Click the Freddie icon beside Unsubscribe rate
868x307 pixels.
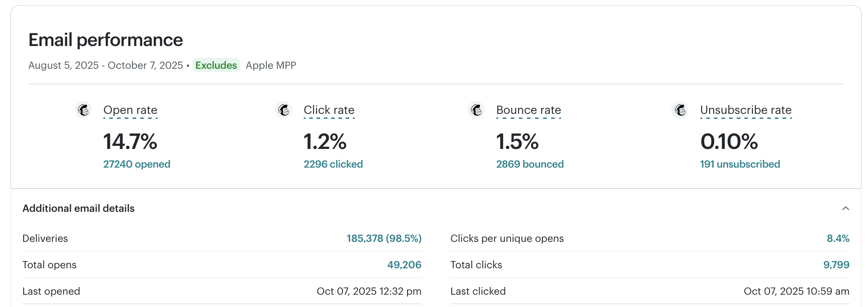[680, 110]
